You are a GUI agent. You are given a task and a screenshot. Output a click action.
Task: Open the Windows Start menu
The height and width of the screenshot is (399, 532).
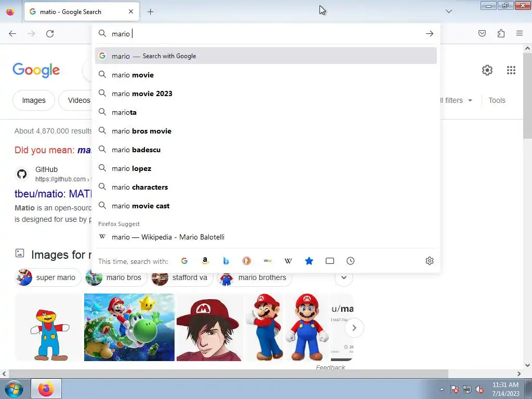pyautogui.click(x=13, y=389)
